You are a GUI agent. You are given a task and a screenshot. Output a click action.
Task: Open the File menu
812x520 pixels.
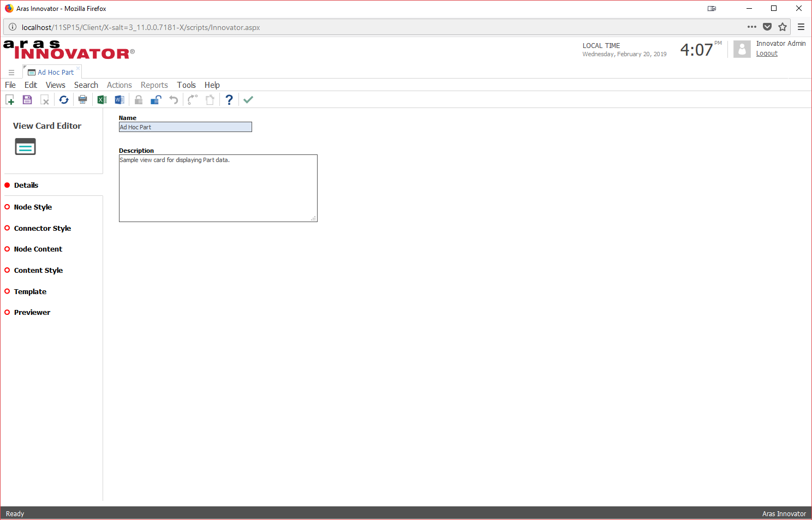(10, 85)
